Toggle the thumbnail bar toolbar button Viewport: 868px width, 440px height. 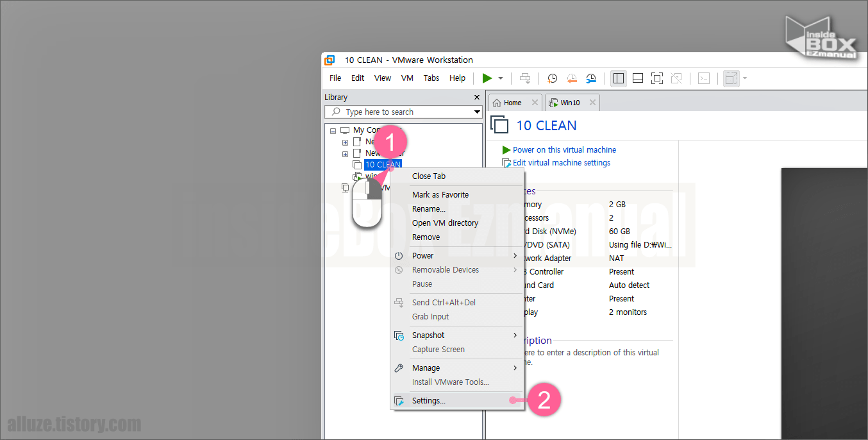tap(638, 78)
